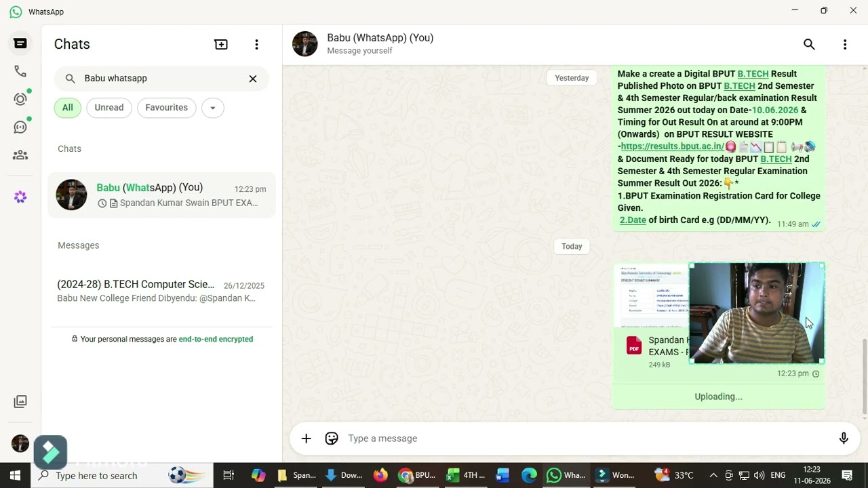Screen dimensions: 868x488
Task: Open the weather widget showing 33°C
Action: coord(674,476)
